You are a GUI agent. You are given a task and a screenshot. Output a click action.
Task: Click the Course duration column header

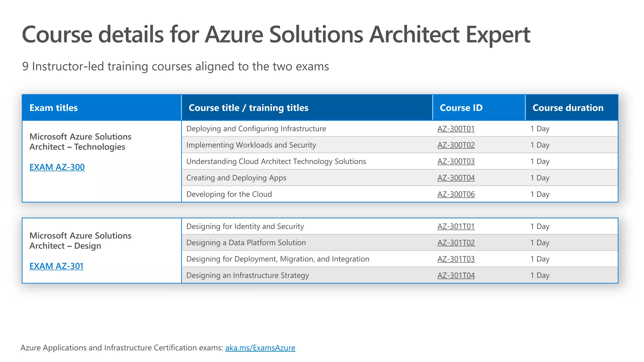(572, 107)
